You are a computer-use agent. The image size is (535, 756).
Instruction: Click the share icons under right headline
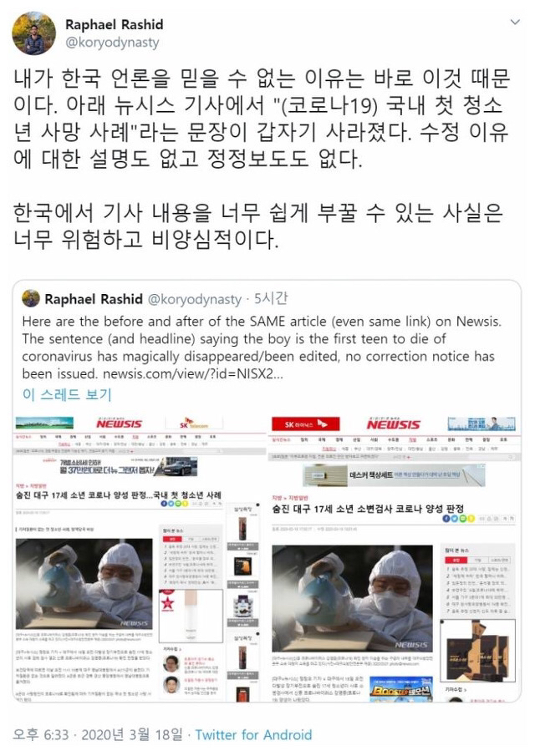(458, 519)
